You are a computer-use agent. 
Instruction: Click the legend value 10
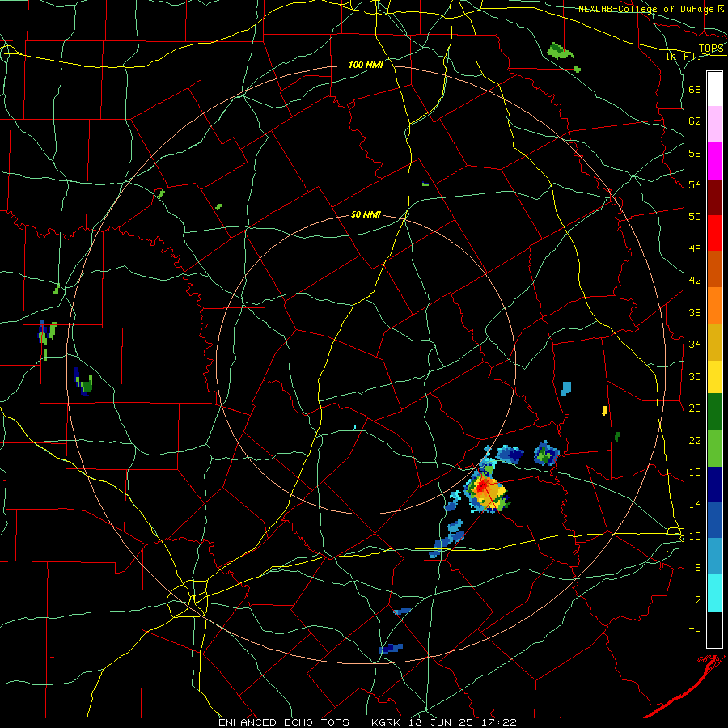pyautogui.click(x=695, y=535)
